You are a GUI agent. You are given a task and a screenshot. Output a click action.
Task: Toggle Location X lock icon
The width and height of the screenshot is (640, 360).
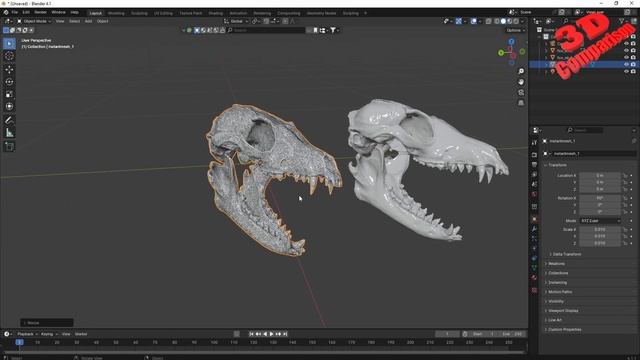point(625,176)
